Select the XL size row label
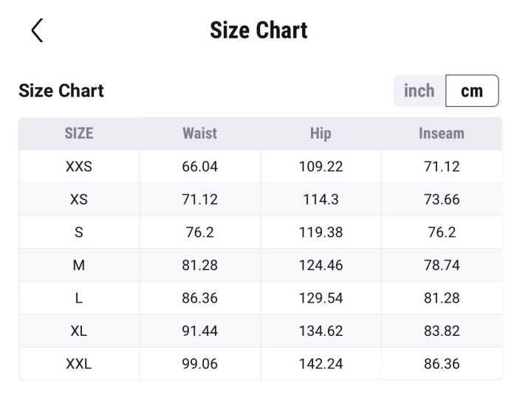Viewport: 517px width, 420px height. coord(79,331)
